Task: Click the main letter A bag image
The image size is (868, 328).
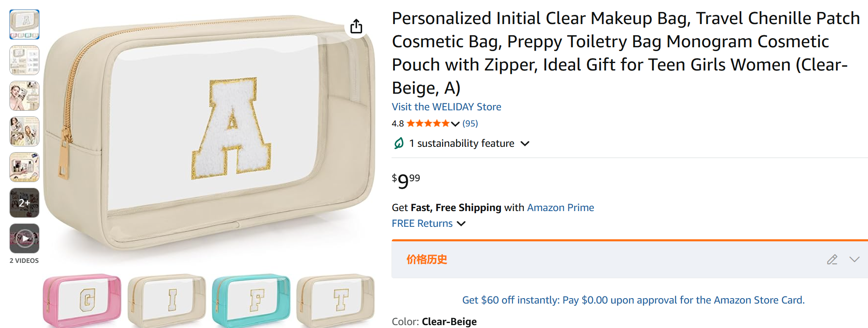Action: [209, 133]
